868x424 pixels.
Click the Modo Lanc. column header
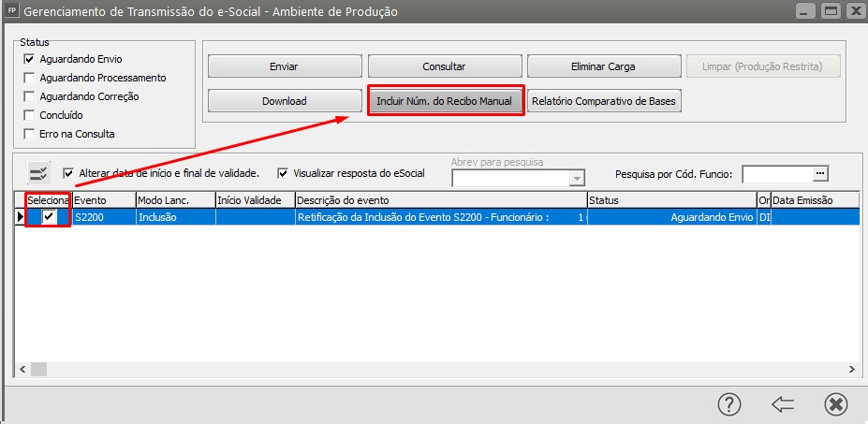point(175,200)
